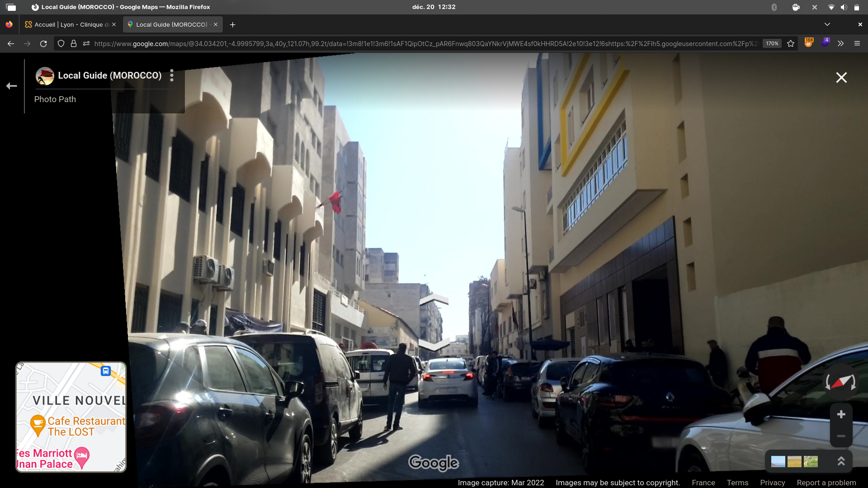Click the Report a problem link
The image size is (868, 488).
click(x=826, y=483)
